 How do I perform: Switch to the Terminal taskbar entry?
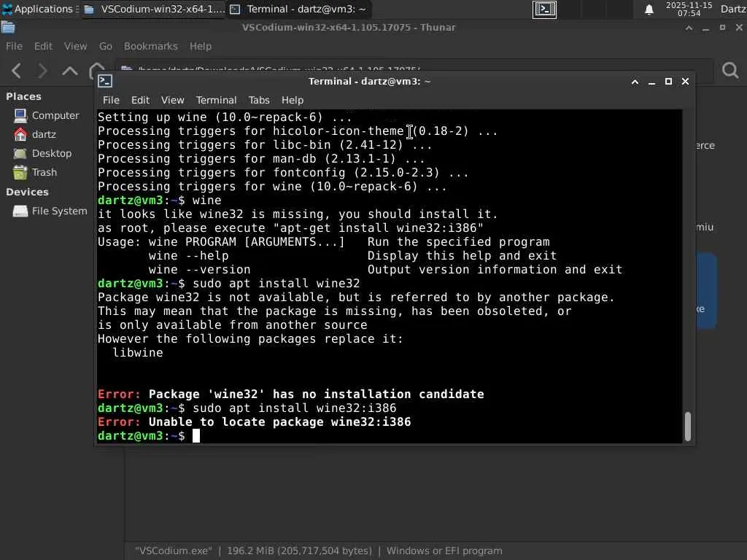click(298, 9)
